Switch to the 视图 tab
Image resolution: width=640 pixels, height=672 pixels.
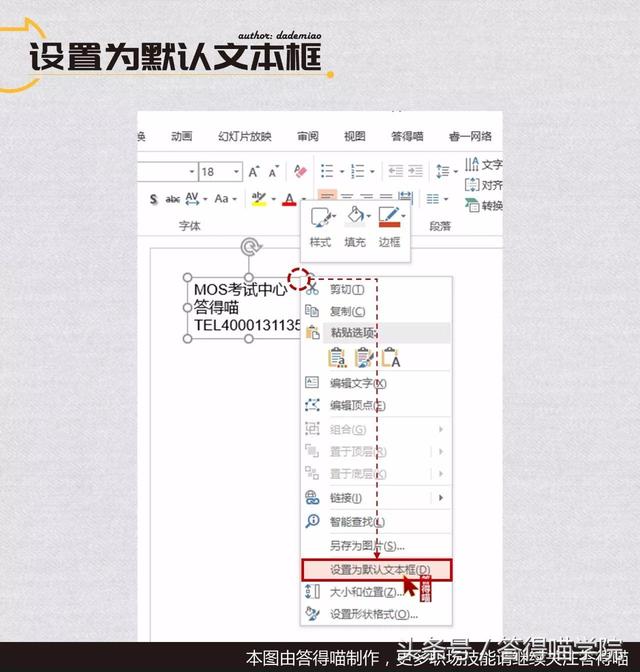point(355,136)
